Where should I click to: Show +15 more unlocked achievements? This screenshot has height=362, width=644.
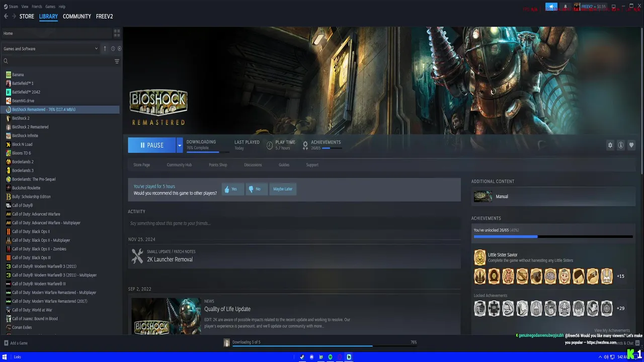point(620,276)
